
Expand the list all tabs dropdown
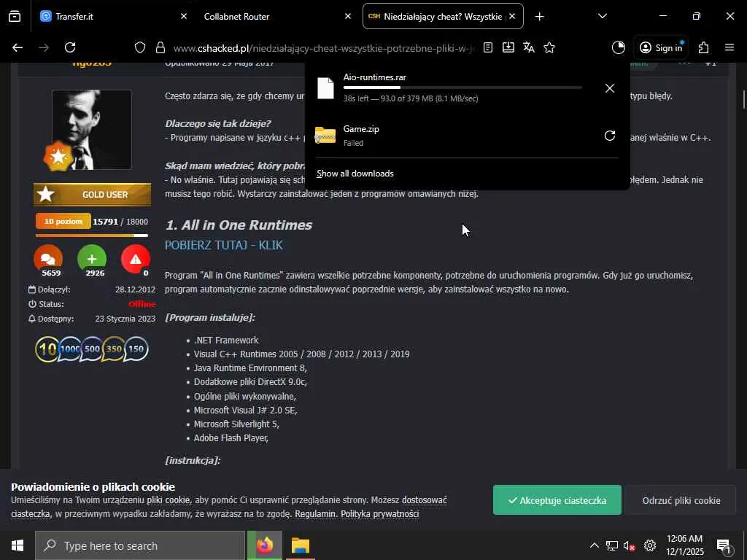coord(602,17)
